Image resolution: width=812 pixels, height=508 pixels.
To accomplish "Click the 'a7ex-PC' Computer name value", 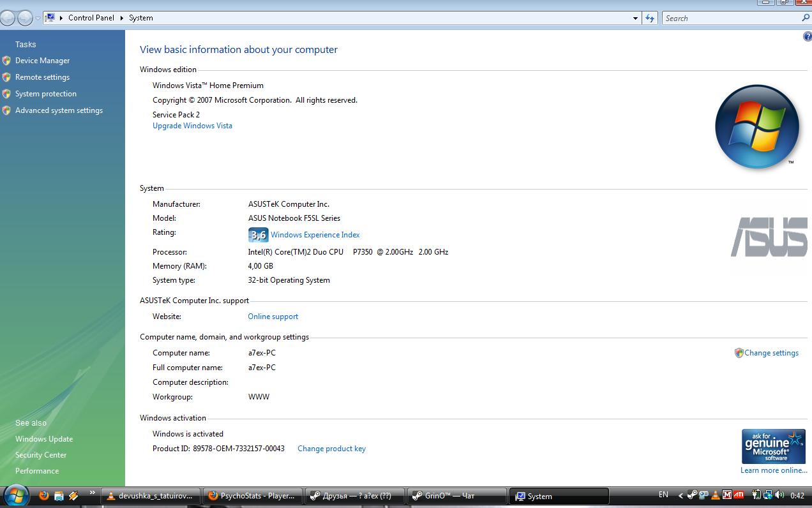I will 262,353.
